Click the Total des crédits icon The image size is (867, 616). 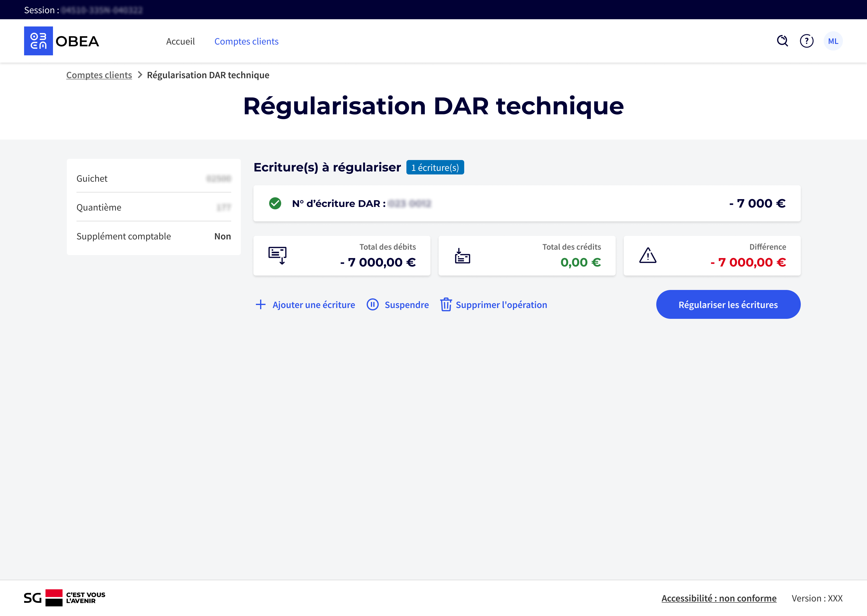[462, 256]
